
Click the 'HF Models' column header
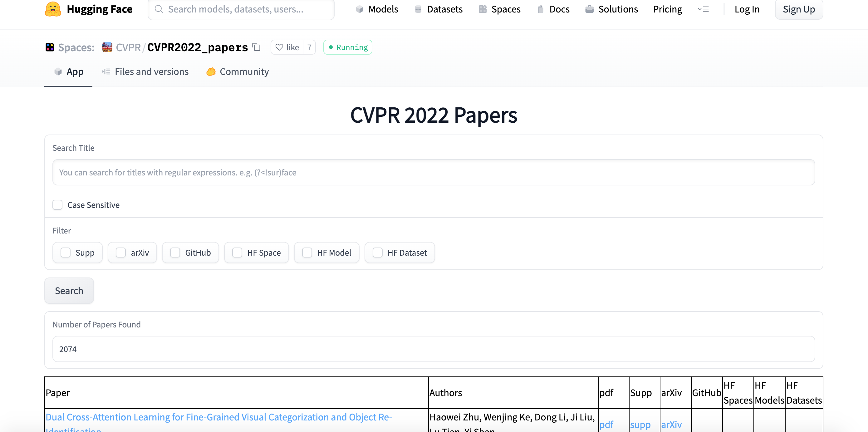point(769,393)
